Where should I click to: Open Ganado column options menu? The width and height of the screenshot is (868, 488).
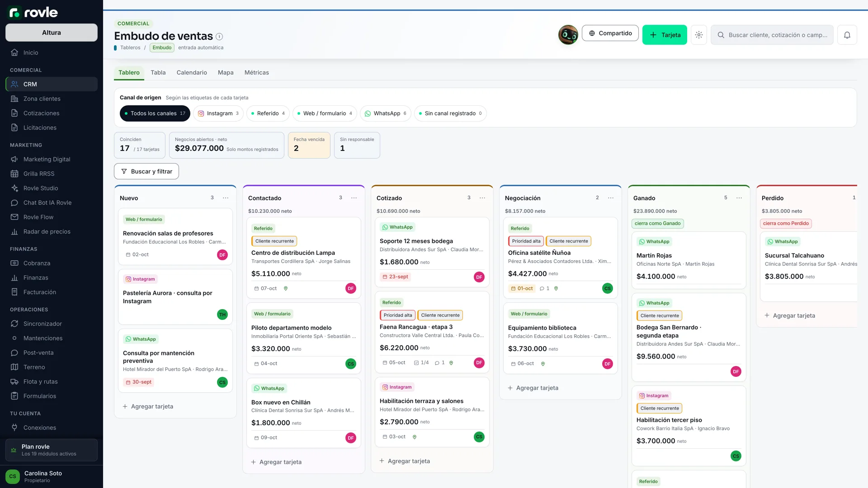tap(739, 198)
